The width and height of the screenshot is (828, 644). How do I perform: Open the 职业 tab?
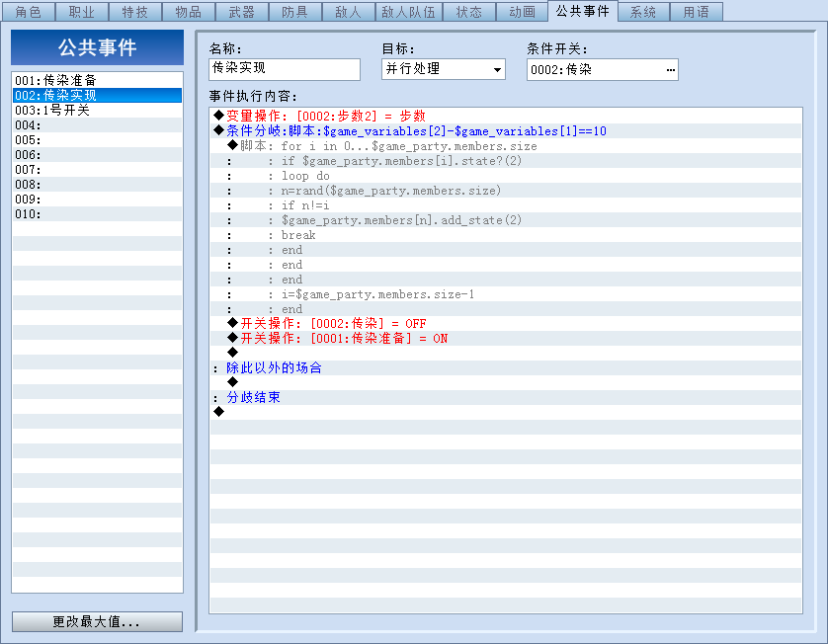[81, 12]
